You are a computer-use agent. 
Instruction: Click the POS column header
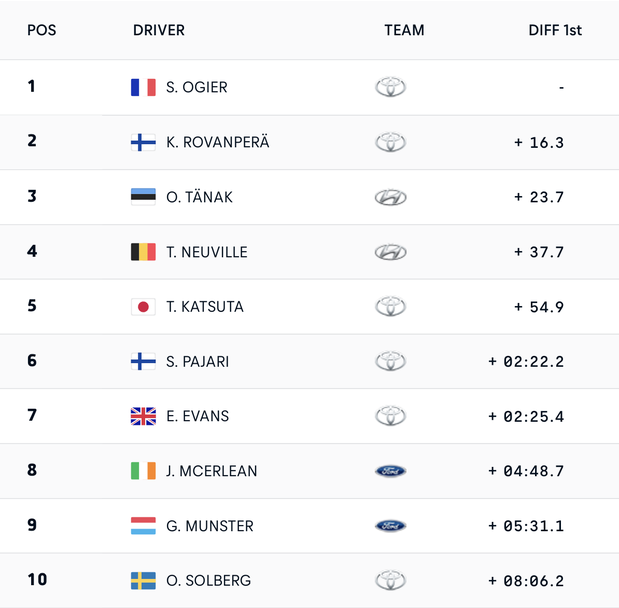(x=41, y=30)
